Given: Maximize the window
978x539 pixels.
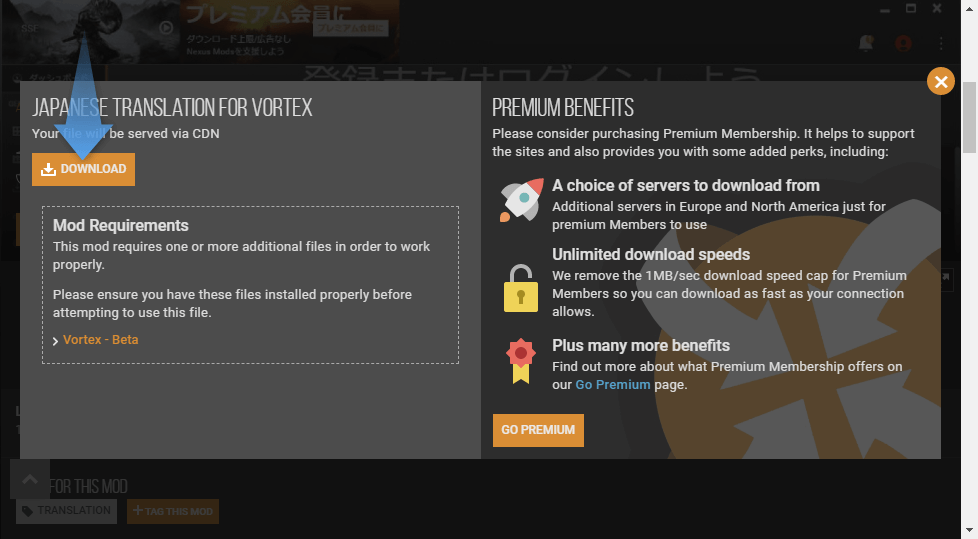Looking at the screenshot, I should [911, 9].
